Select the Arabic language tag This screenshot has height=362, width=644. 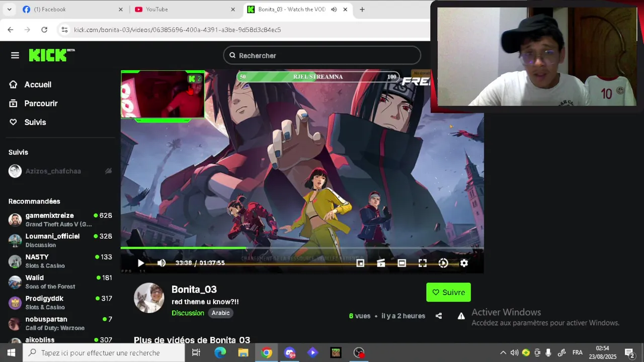[220, 313]
